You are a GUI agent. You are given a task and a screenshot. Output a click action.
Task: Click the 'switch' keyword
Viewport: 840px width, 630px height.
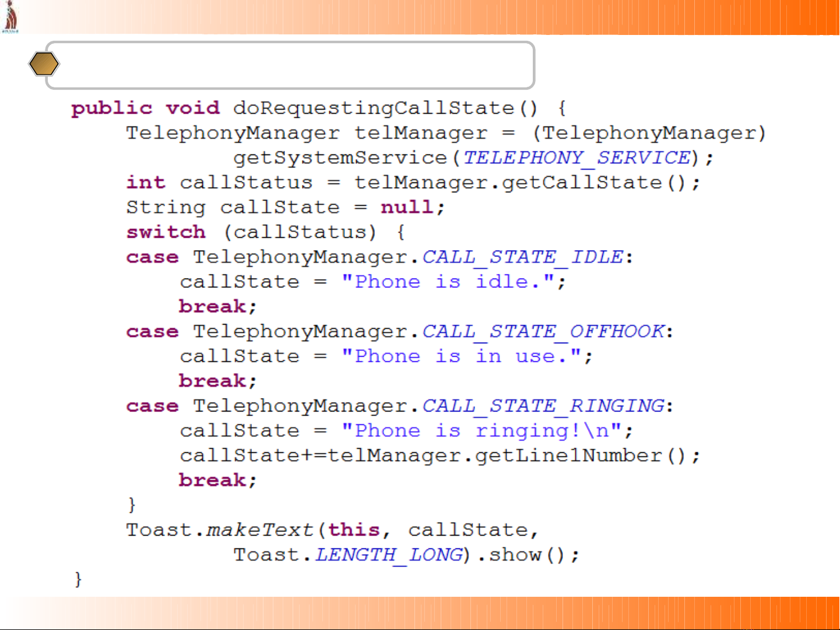point(166,232)
